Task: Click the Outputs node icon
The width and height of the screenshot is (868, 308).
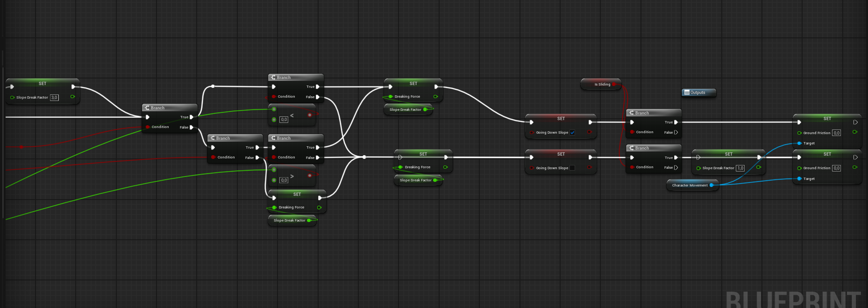Action: (x=687, y=93)
